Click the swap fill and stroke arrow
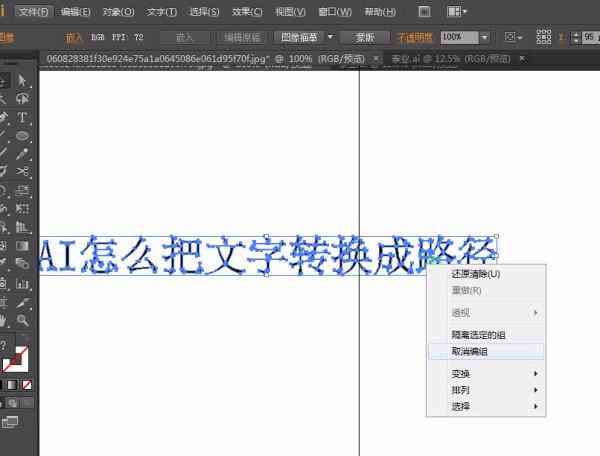This screenshot has width=600, height=456. tap(25, 340)
